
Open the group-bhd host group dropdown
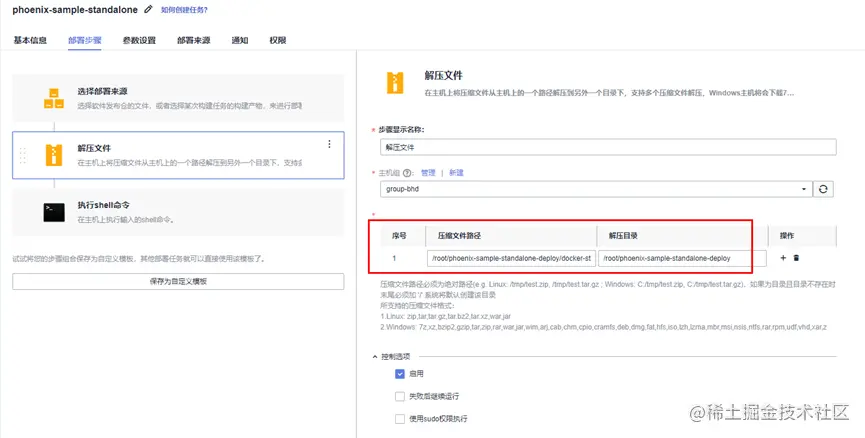pos(596,189)
